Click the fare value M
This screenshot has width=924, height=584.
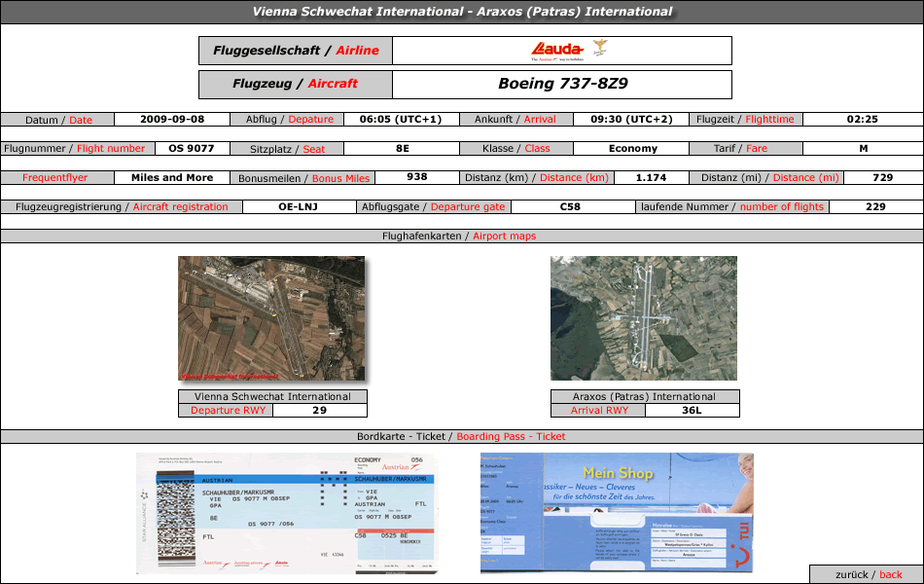tap(864, 149)
